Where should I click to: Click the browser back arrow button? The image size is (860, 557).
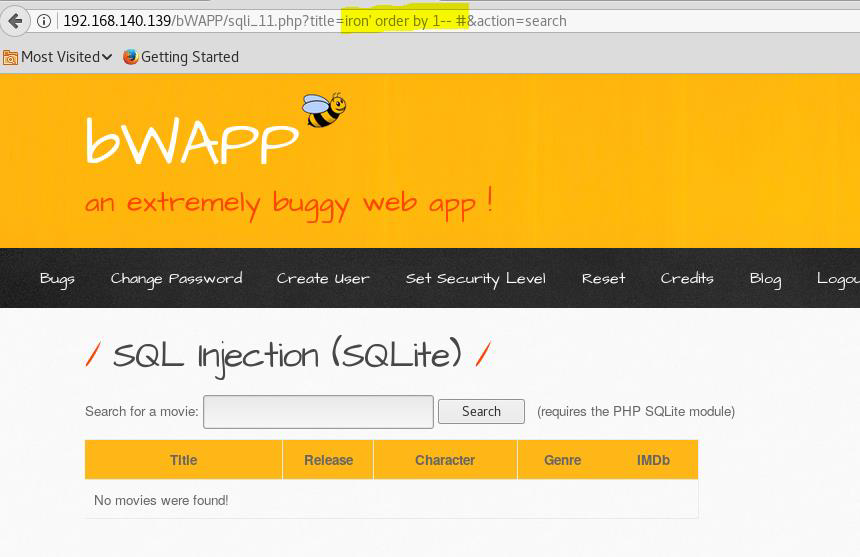point(15,21)
